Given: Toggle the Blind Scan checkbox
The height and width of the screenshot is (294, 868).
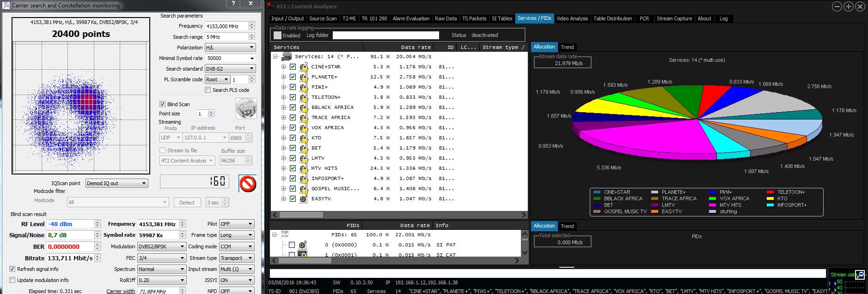Looking at the screenshot, I should [162, 104].
